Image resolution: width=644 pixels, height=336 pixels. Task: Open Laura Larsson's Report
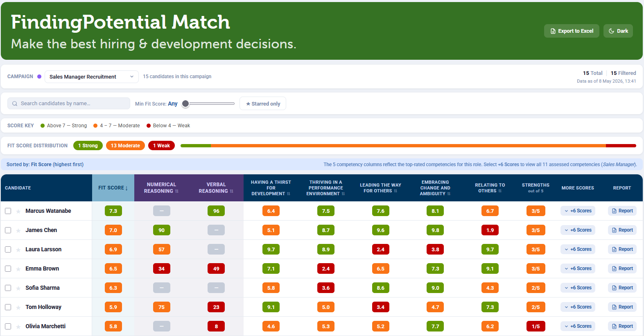pos(622,249)
